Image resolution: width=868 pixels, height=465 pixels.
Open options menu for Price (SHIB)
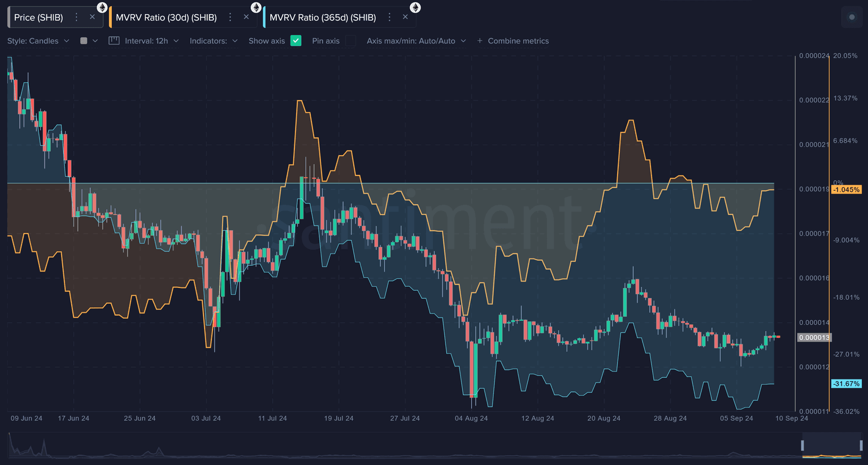coord(77,18)
